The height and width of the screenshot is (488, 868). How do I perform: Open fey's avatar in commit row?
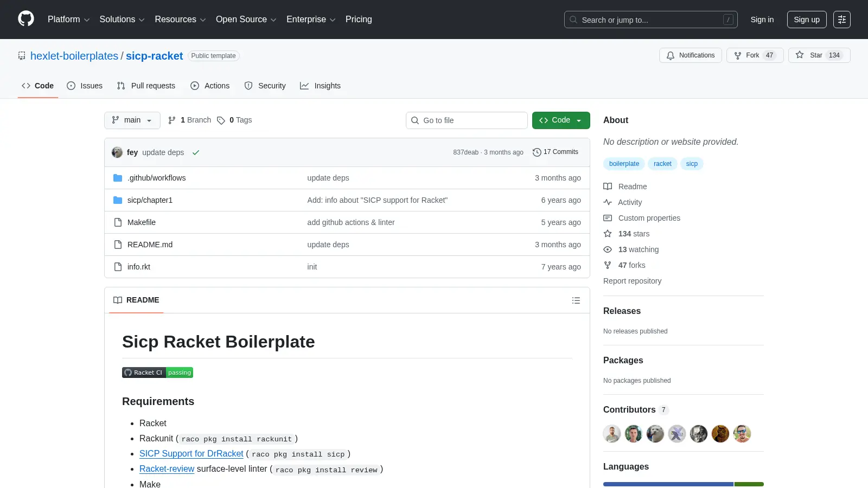117,152
